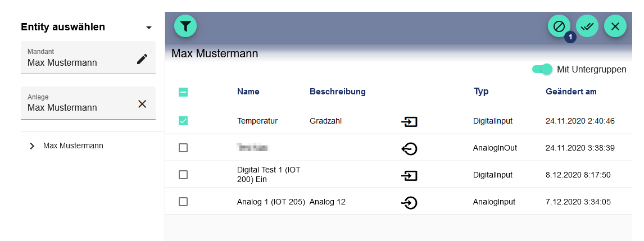Screen dimensions: 644x241
Task: Click the Typ column header
Action: (x=481, y=92)
